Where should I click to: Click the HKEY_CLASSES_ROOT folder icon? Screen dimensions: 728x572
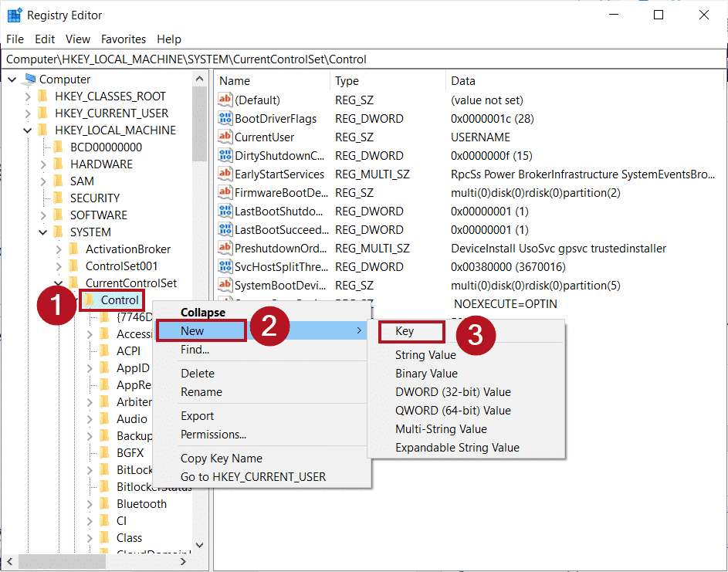(x=42, y=96)
